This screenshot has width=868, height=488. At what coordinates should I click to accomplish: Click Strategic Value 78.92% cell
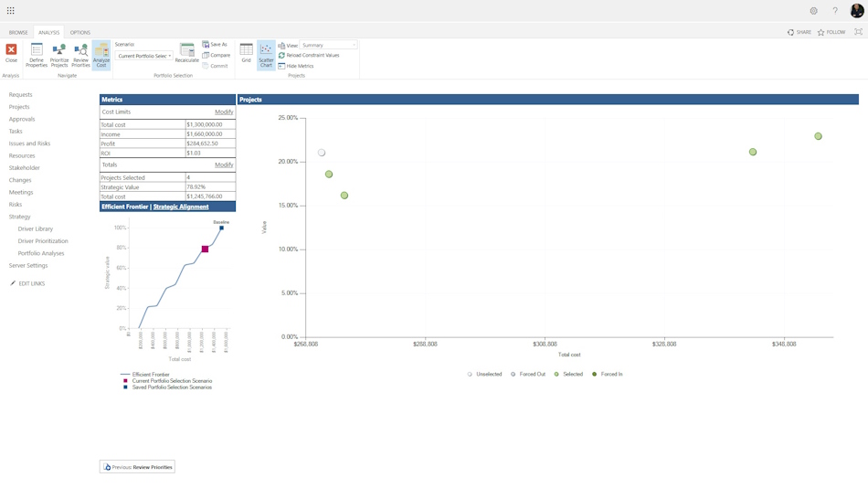click(x=210, y=187)
